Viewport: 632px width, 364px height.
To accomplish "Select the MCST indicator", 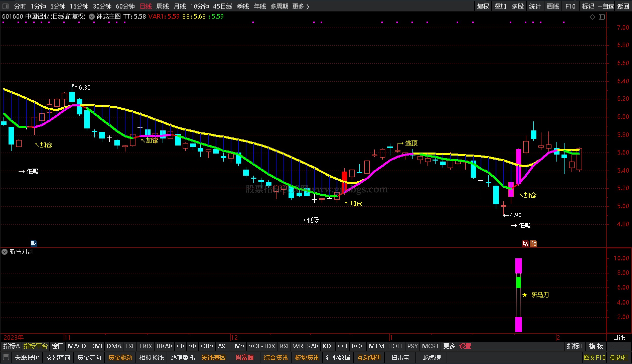I will click(x=431, y=346).
